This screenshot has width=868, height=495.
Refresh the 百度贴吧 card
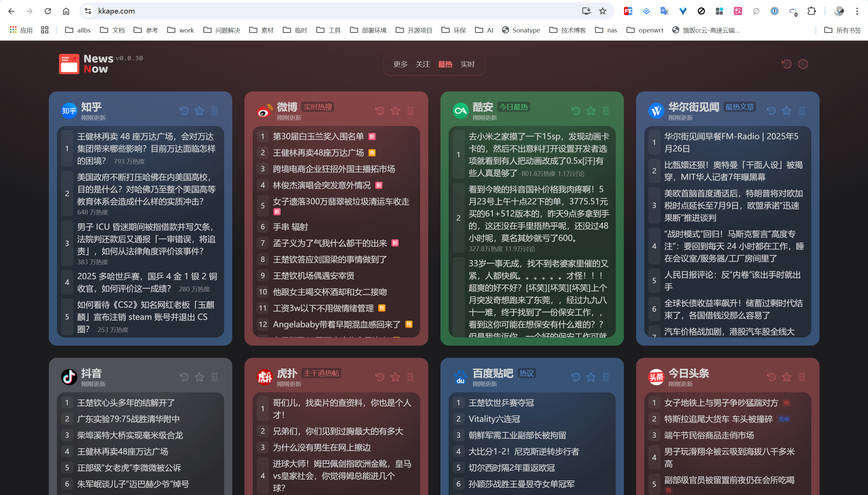[x=575, y=377]
